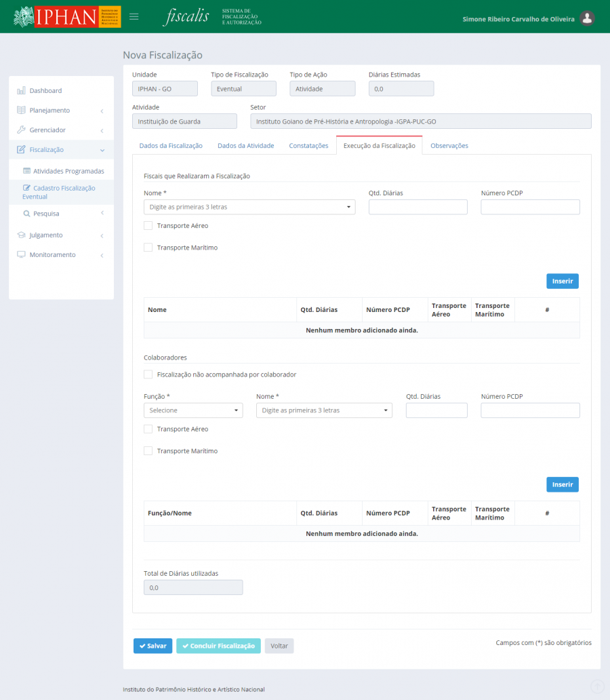
Task: Click the Planejamento book icon
Action: [x=21, y=110]
